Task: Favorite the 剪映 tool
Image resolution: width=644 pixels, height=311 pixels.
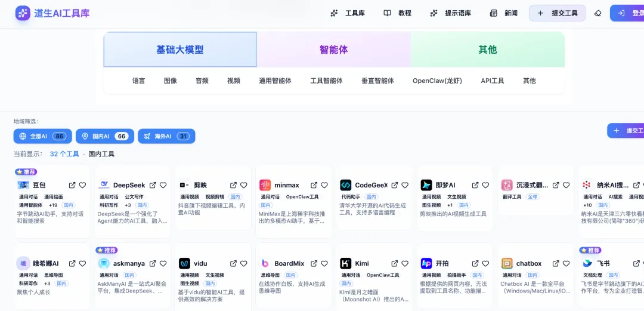Action: 243,185
